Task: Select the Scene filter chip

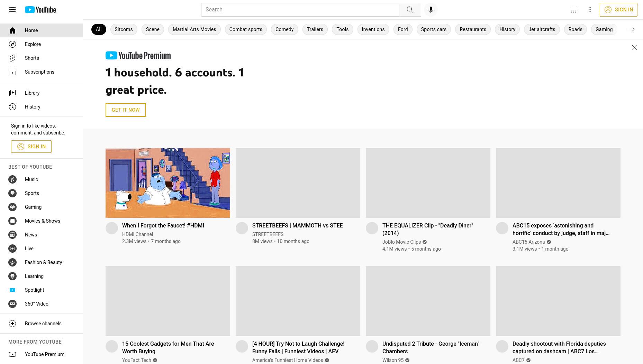Action: pos(153,29)
